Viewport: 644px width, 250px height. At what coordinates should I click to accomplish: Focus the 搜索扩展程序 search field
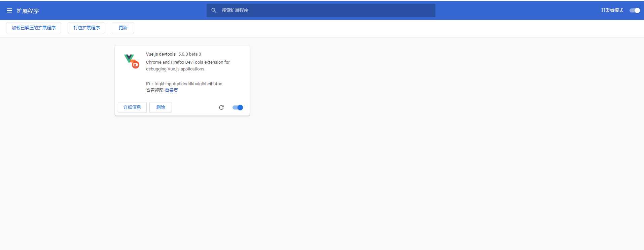[321, 10]
